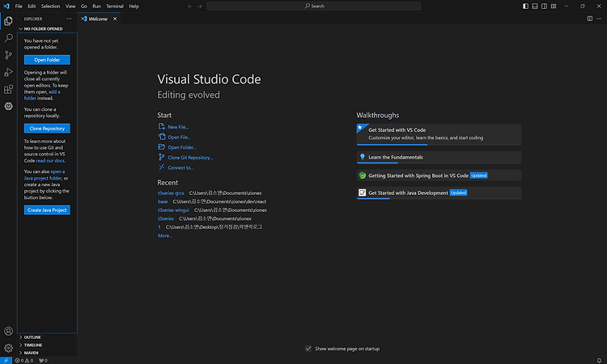Go back with the navigation arrow
This screenshot has width=607, height=364.
(x=189, y=6)
